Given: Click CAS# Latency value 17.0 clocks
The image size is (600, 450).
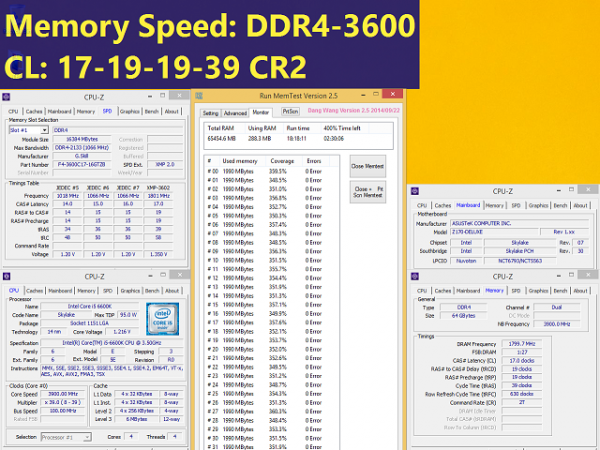Looking at the screenshot, I should coord(522,360).
